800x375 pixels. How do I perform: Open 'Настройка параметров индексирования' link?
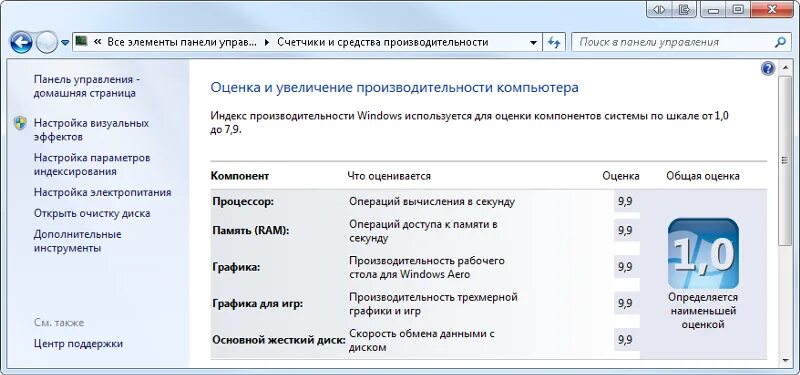pyautogui.click(x=92, y=165)
